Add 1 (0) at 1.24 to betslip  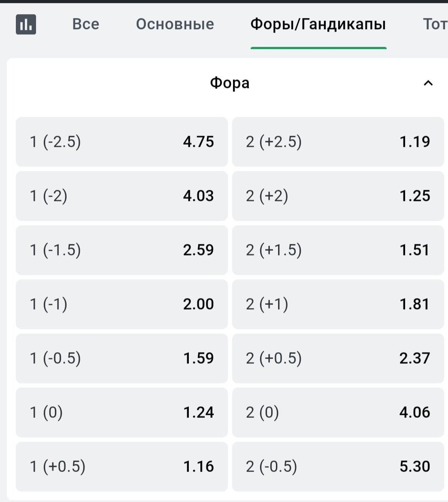[x=122, y=412]
